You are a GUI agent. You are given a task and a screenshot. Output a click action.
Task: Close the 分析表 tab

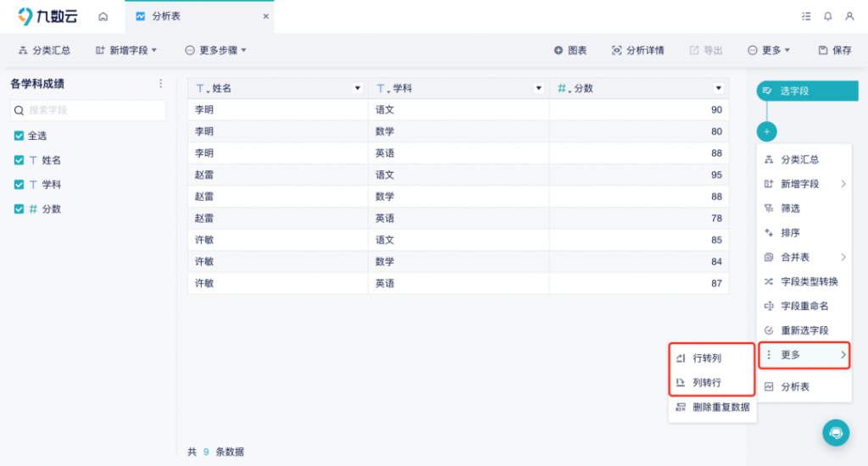coord(265,16)
